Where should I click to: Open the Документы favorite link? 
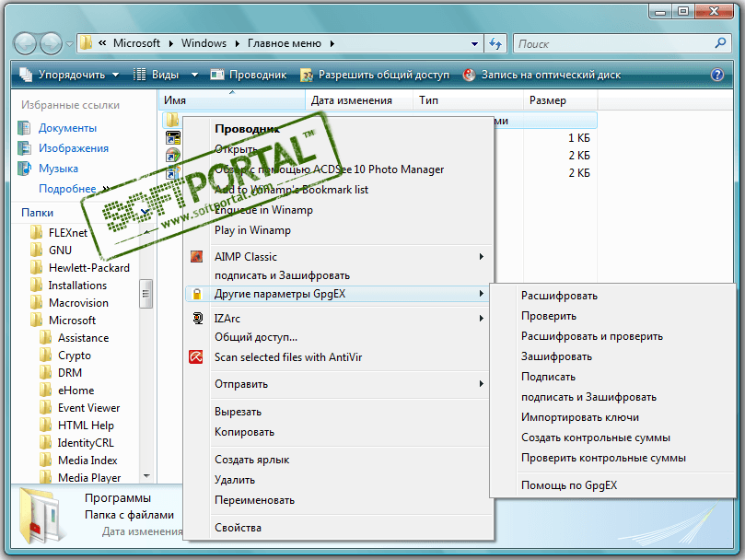pyautogui.click(x=67, y=128)
